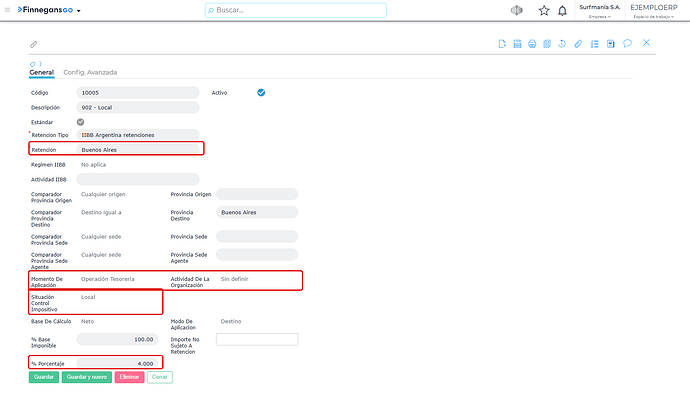Click the history clock icon in toolbar
This screenshot has width=690, height=402.
pos(562,44)
